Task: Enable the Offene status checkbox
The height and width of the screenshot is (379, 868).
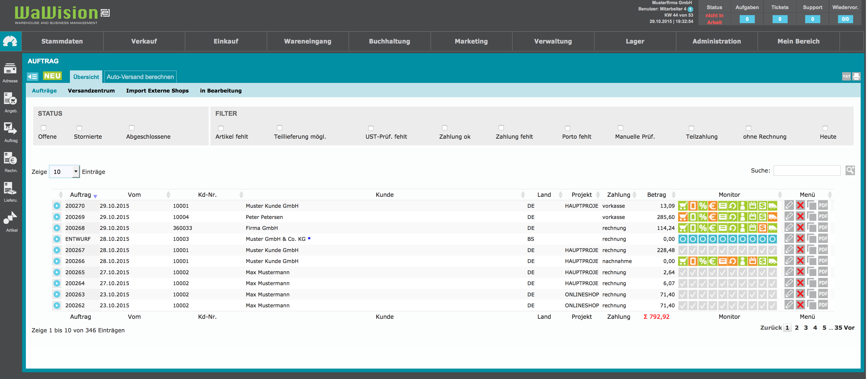Action: (44, 128)
